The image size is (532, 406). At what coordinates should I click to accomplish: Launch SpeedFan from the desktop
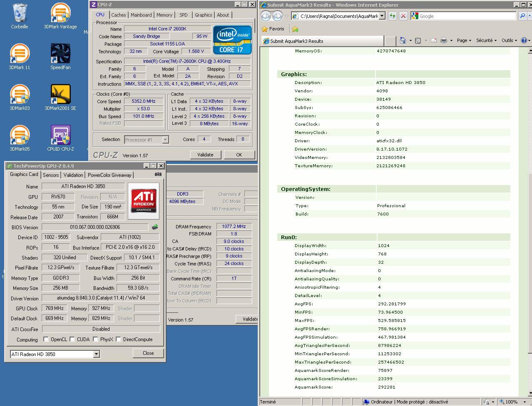tap(60, 57)
